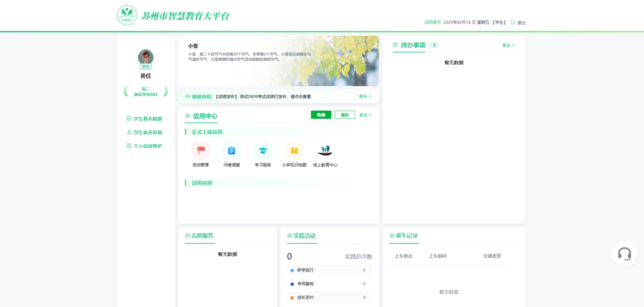Launch the 问卷调查 clipboard app icon
Viewport: 644px width, 307px height.
coord(231,151)
